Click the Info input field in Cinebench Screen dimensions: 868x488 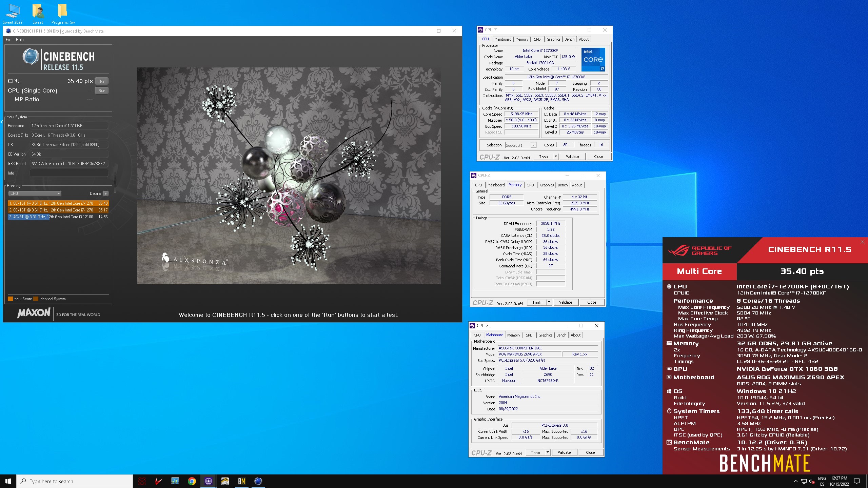click(69, 173)
